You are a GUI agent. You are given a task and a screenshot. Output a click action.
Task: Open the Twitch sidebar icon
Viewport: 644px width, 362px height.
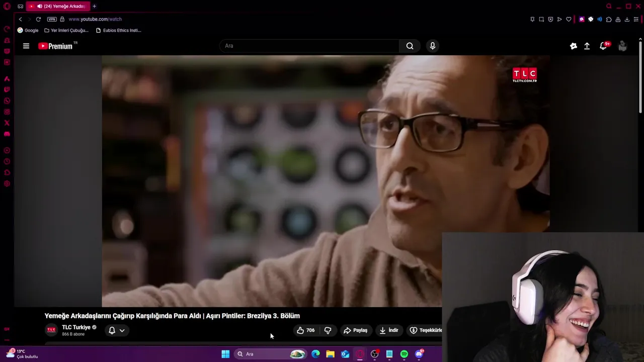pyautogui.click(x=7, y=89)
